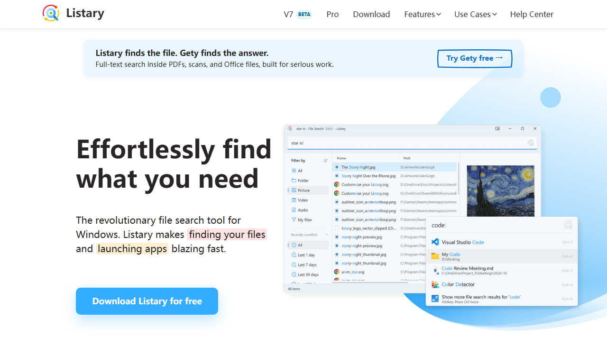This screenshot has width=607, height=364.
Task: Click the Code Review Meeting.md file icon
Action: pos(435,270)
